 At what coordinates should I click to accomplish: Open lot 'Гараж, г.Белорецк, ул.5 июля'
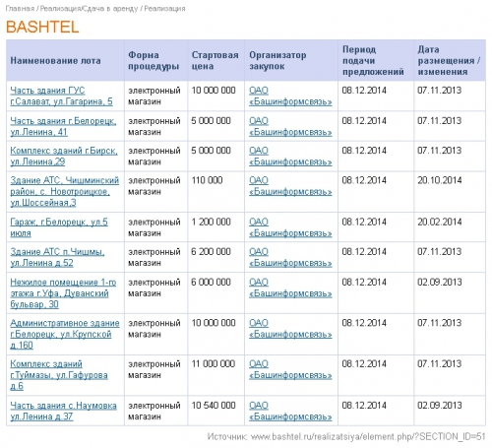point(59,227)
